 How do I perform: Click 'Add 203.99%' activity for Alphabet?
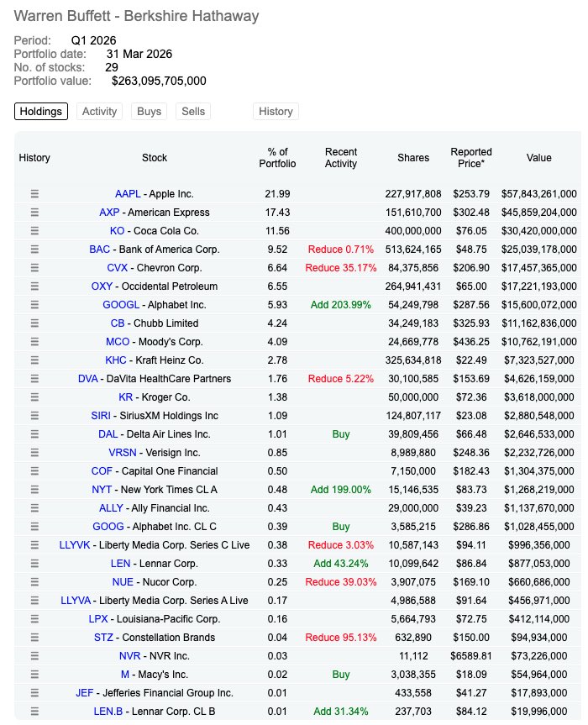(x=341, y=305)
